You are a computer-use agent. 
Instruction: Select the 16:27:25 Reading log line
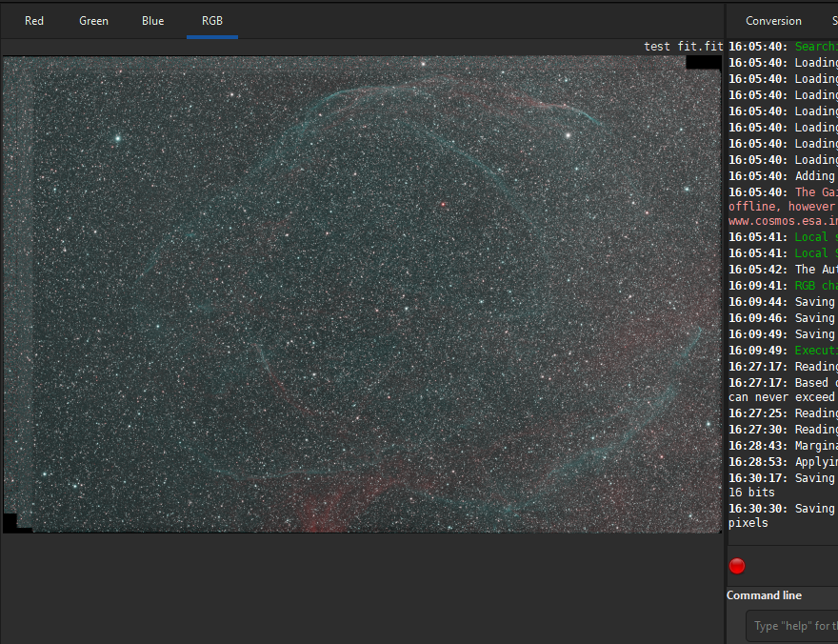tap(783, 413)
